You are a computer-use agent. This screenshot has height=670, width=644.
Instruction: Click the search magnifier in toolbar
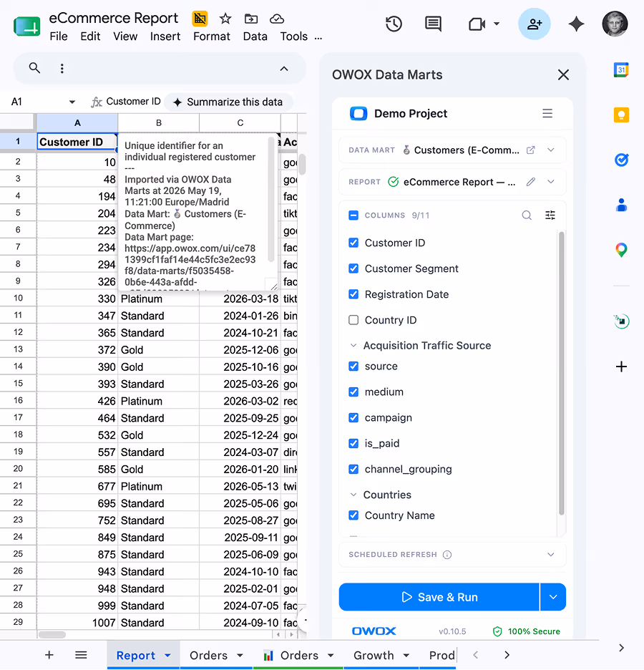click(x=34, y=68)
